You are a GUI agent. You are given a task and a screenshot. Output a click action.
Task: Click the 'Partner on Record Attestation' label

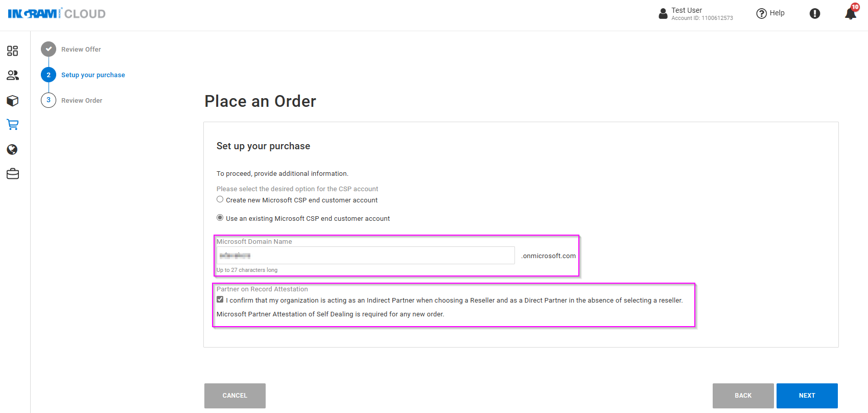coord(262,289)
